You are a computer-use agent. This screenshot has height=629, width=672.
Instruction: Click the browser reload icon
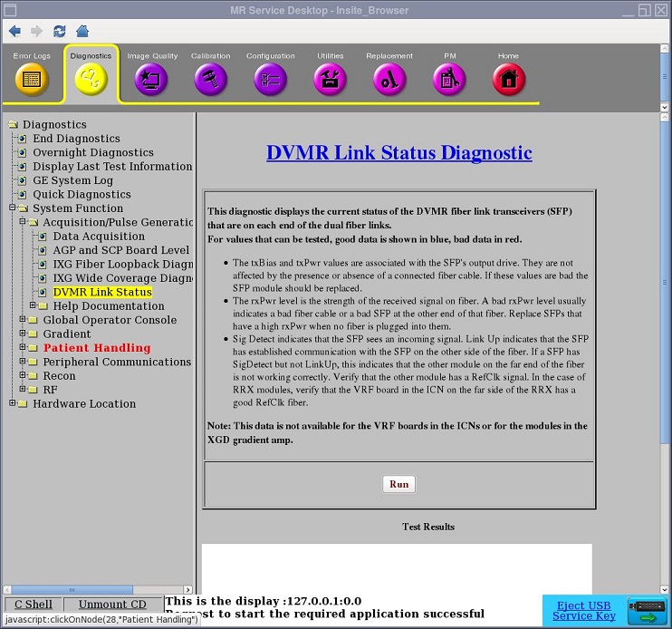tap(60, 31)
